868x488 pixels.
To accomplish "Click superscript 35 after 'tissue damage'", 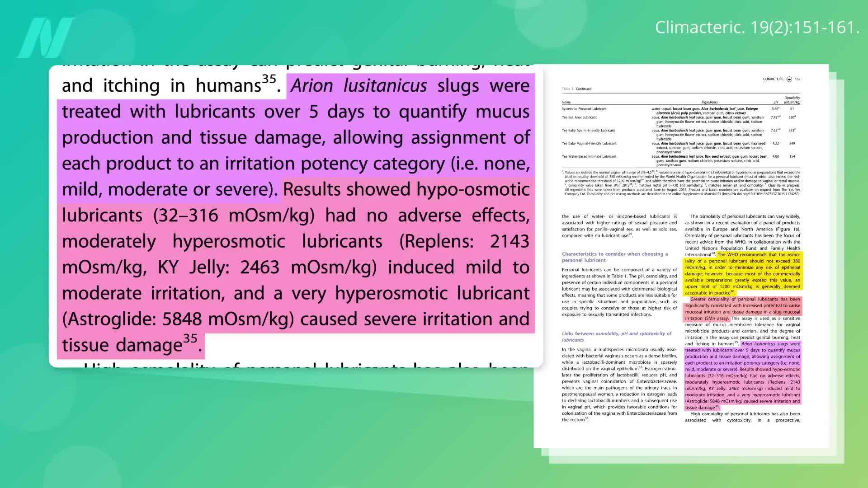I will click(x=190, y=338).
